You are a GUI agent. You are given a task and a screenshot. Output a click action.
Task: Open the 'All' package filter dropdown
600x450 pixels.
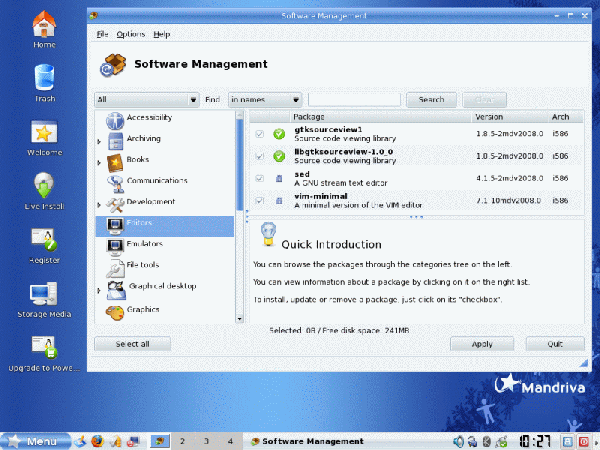[x=146, y=100]
